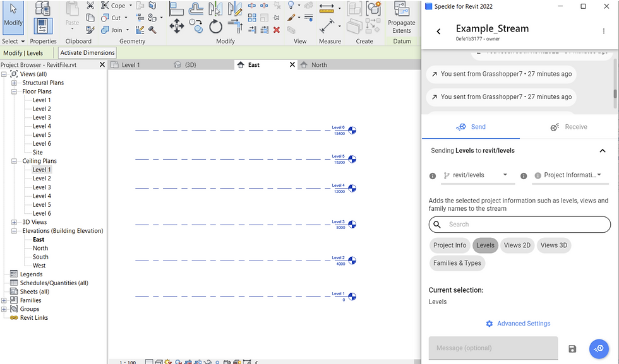
Task: Click the Aligned Dimension icon in Measure panel
Action: [x=327, y=26]
